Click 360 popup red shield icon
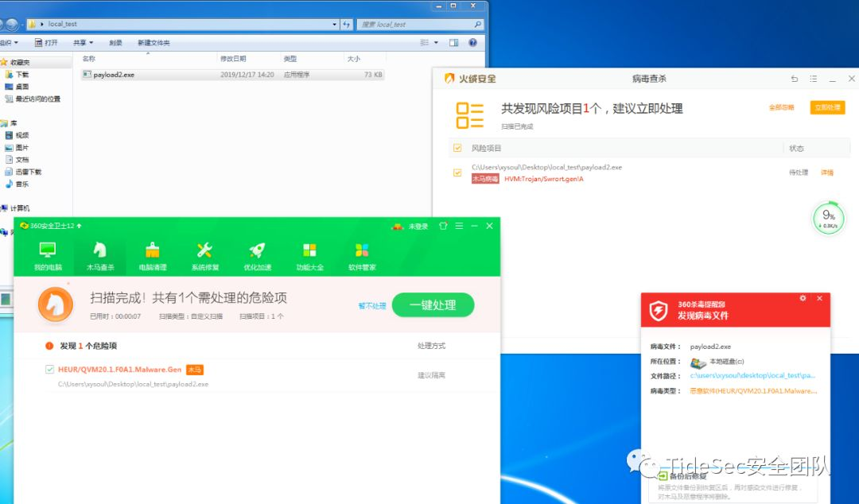The width and height of the screenshot is (859, 504). (659, 311)
